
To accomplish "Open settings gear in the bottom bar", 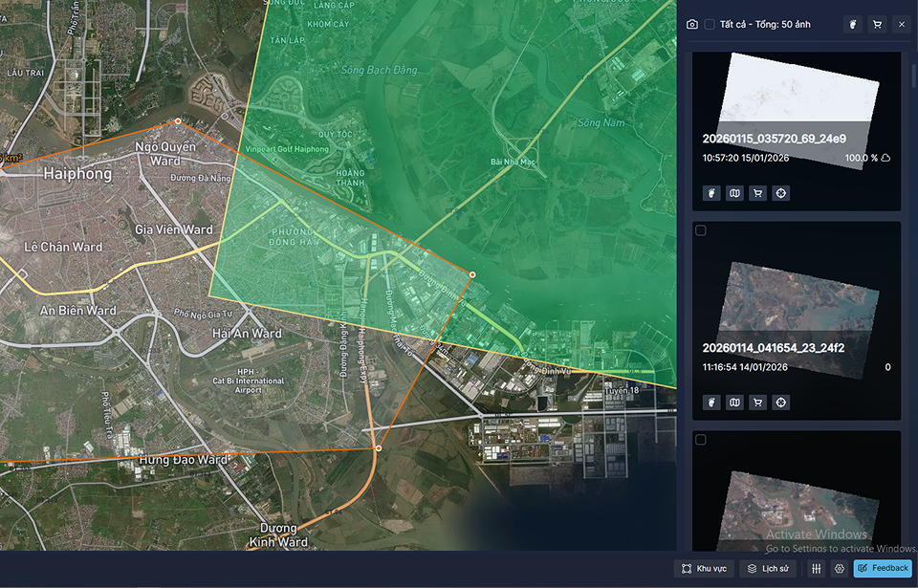I will coord(840,569).
